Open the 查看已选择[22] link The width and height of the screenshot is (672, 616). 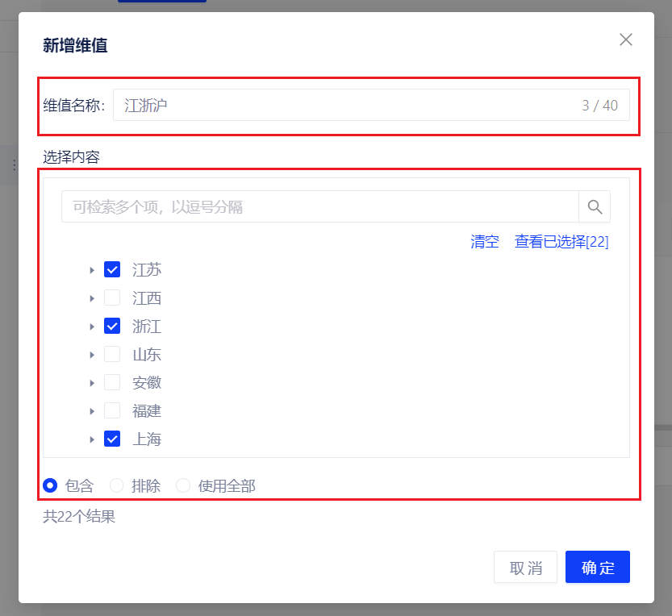click(561, 242)
